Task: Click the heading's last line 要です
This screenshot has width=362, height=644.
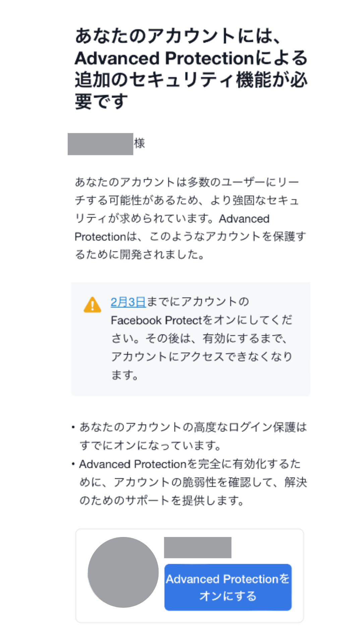Action: (101, 102)
